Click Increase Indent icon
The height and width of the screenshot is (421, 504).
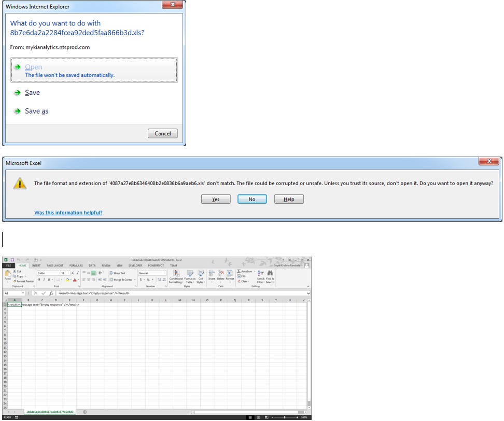[x=105, y=279]
